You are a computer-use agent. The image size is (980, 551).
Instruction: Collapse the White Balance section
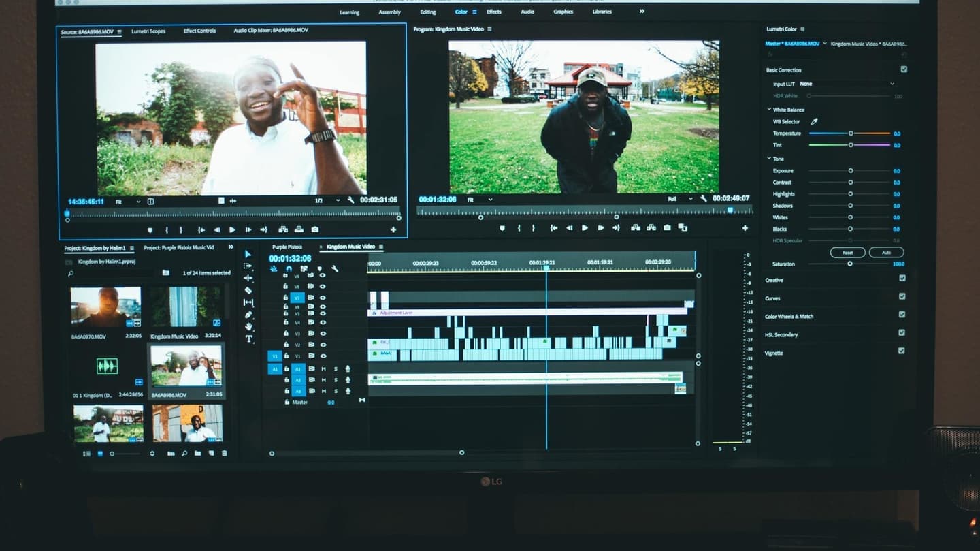click(x=770, y=110)
